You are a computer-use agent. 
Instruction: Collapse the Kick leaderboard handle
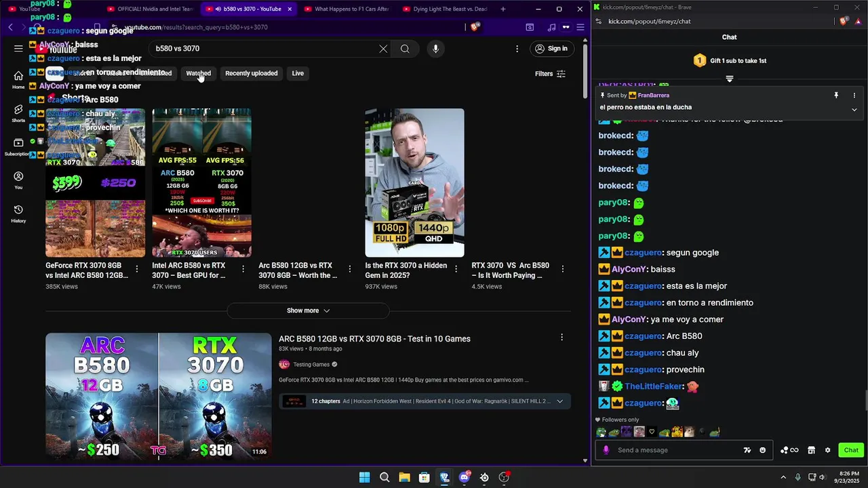[730, 79]
